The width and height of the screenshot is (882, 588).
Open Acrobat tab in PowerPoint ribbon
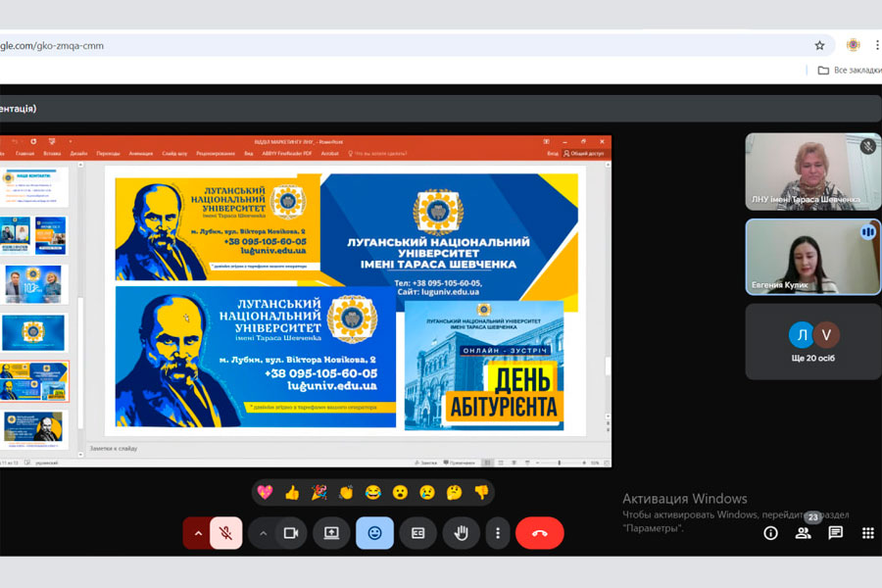[x=329, y=153]
